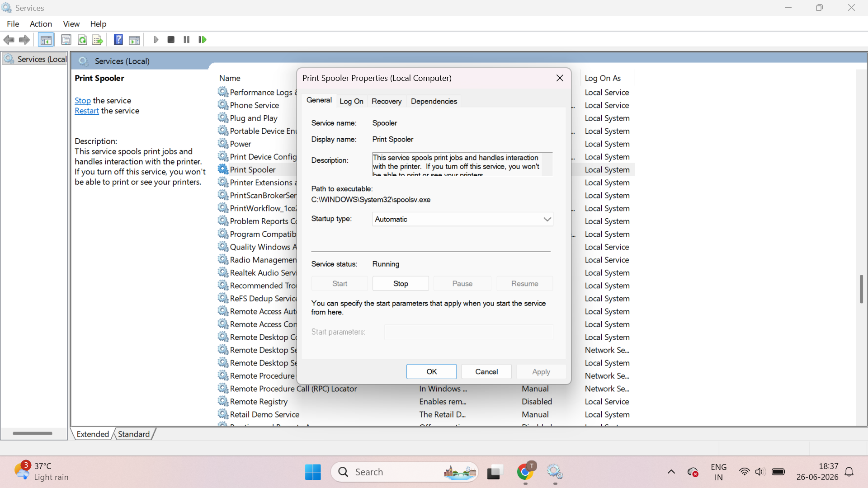868x488 pixels.
Task: Open the notifications bell icon
Action: [849, 472]
